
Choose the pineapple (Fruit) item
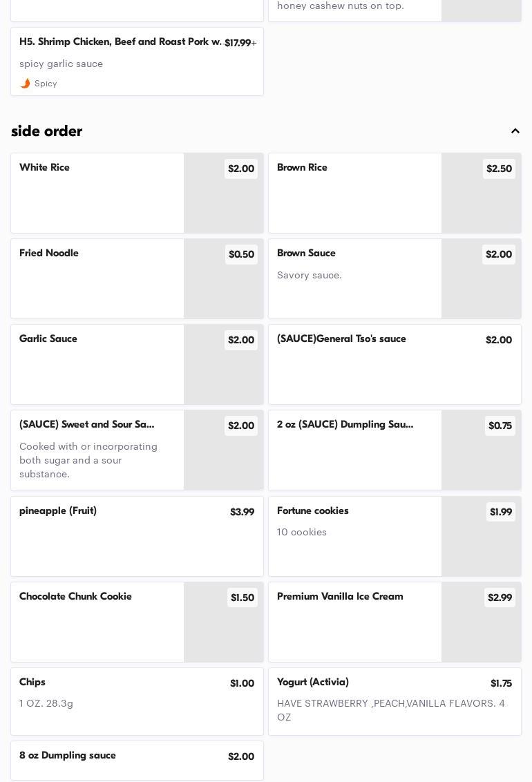[137, 537]
